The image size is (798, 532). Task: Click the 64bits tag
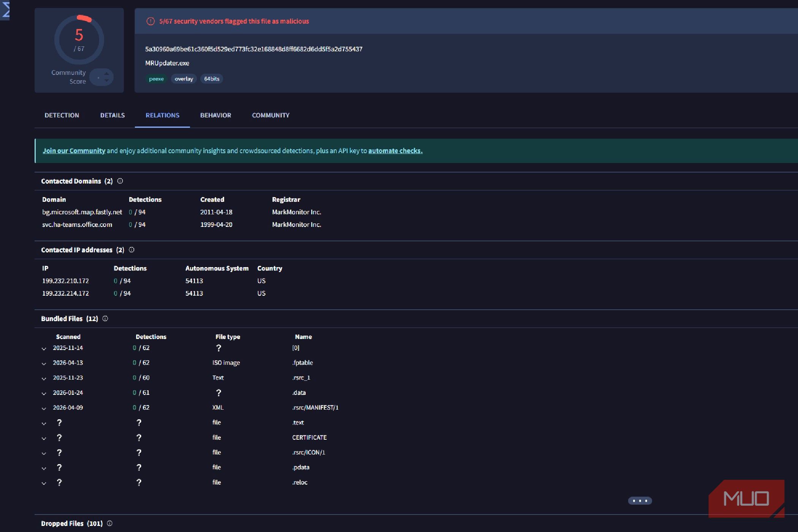pos(212,79)
